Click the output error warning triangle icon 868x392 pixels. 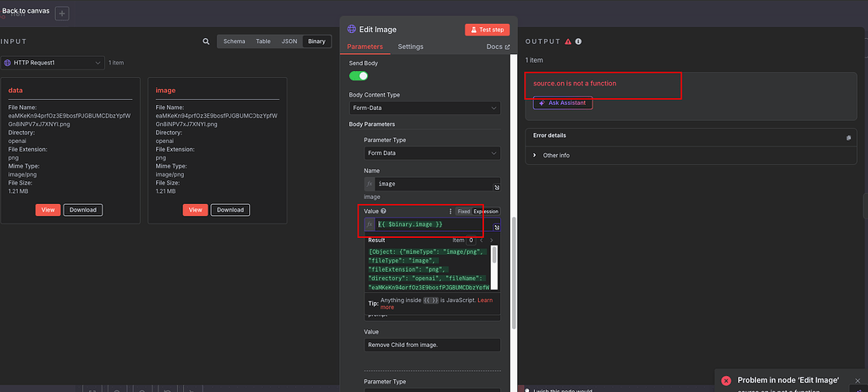[x=568, y=41]
